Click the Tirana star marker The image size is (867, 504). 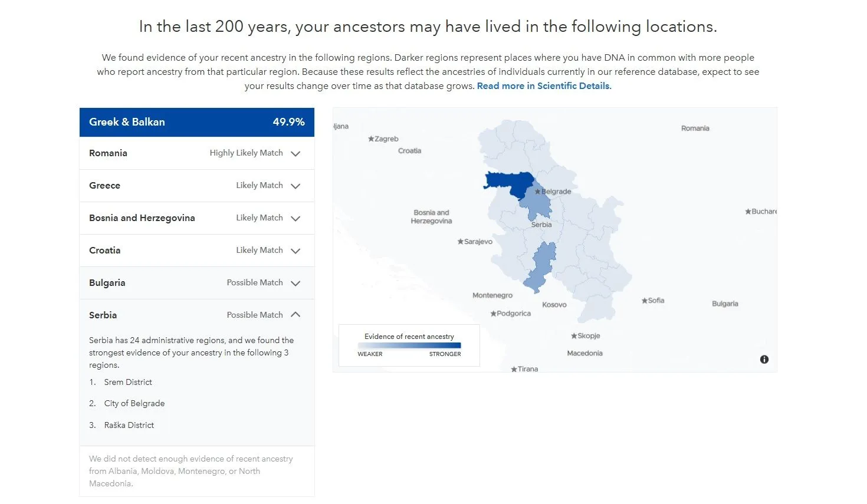coord(514,370)
